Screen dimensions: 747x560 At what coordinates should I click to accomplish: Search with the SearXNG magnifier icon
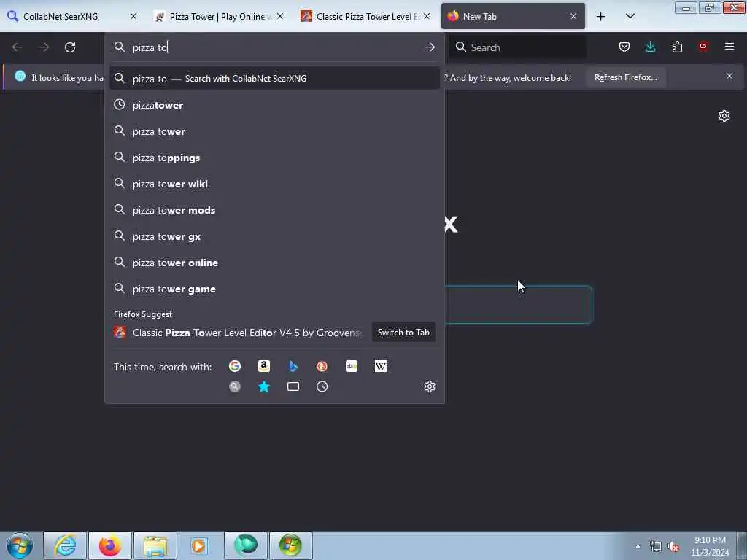coord(234,386)
